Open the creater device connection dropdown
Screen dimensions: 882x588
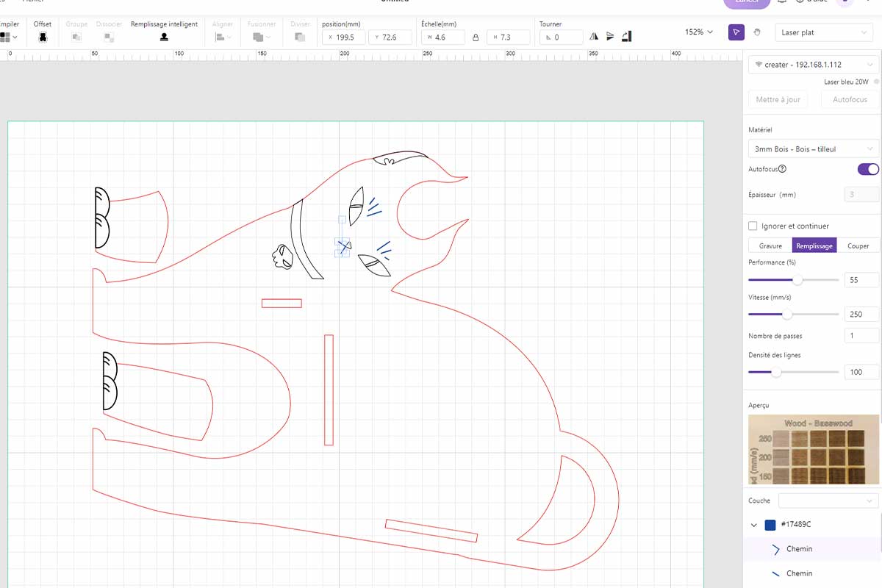[x=814, y=65]
